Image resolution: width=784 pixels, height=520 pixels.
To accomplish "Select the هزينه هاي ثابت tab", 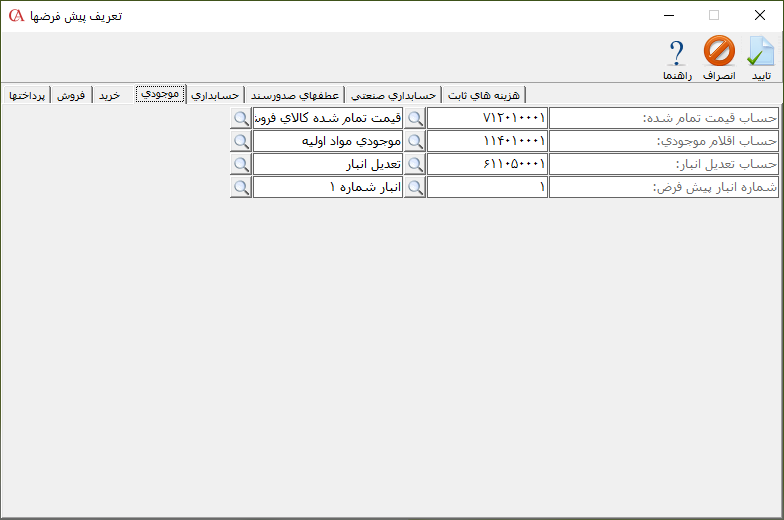I will click(x=484, y=95).
